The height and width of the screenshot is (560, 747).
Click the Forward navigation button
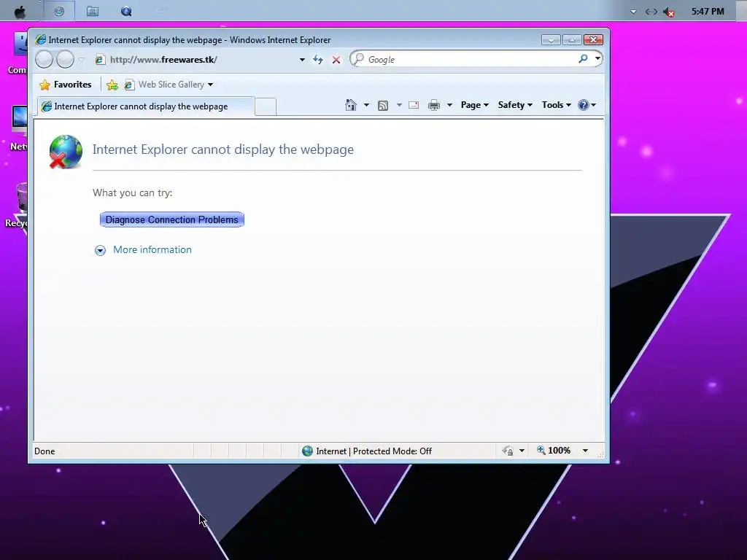65,60
